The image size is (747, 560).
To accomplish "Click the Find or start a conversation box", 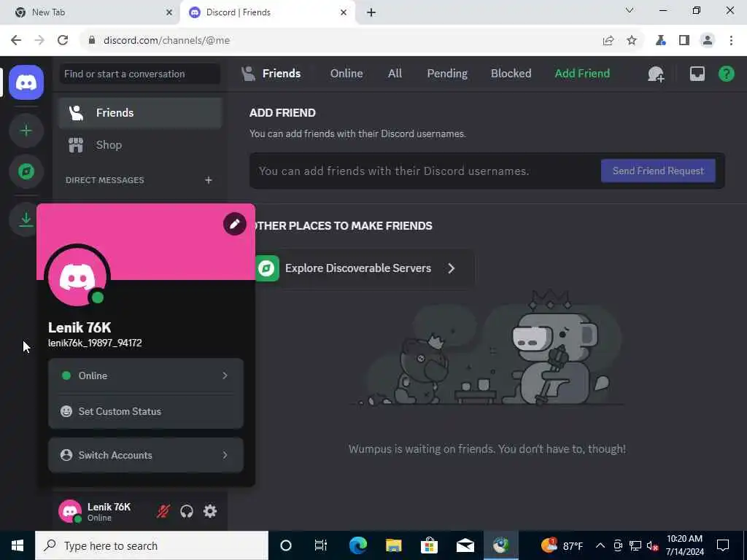I will click(x=139, y=74).
